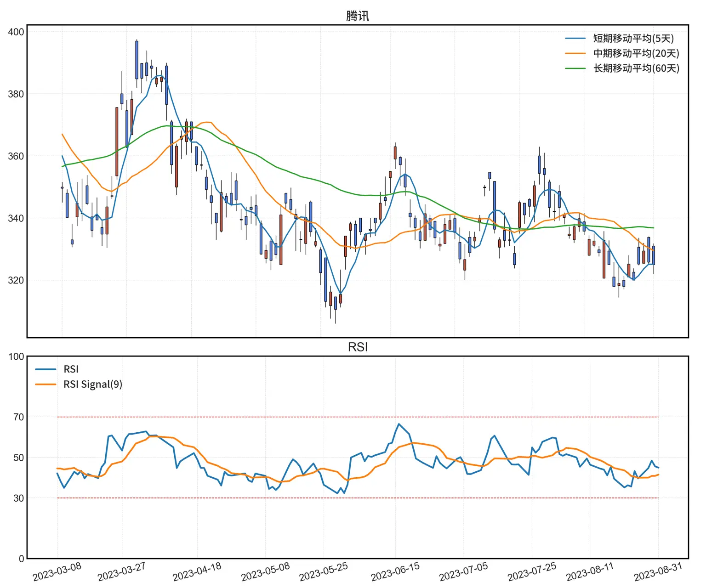The height and width of the screenshot is (588, 706).
Task: Click the orange RSI Signal legend swatch
Action: click(x=46, y=384)
